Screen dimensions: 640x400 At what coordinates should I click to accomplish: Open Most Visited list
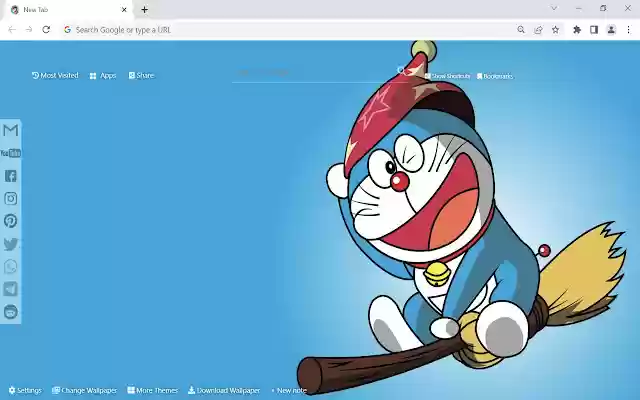pos(55,76)
